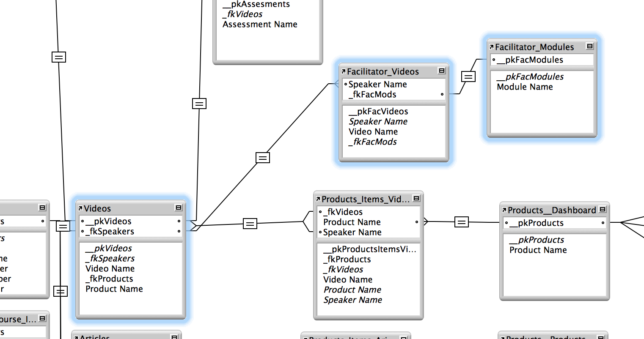Click arrow icon beside Products__Dashboard title
Image resolution: width=644 pixels, height=339 pixels.
[x=504, y=210]
